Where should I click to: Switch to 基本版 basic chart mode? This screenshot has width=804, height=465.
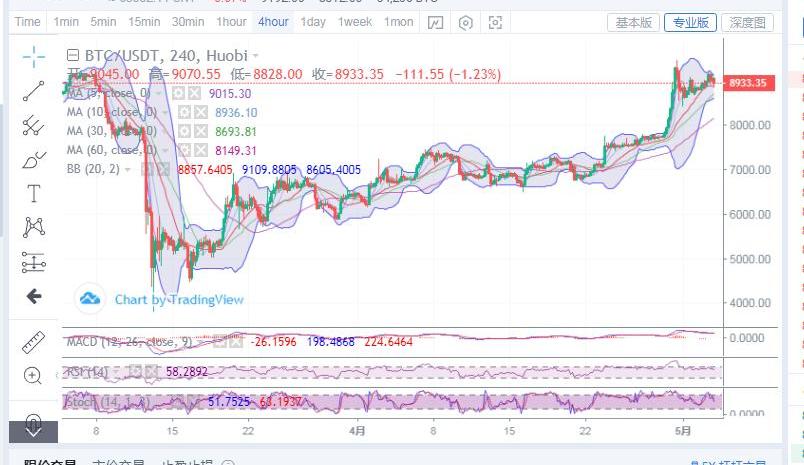pyautogui.click(x=633, y=23)
